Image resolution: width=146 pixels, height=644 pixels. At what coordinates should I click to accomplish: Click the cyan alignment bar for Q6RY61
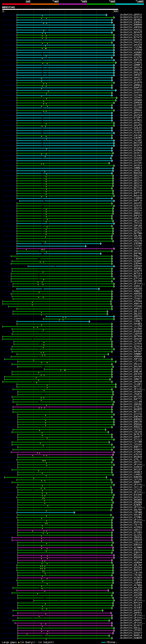click(80, 316)
